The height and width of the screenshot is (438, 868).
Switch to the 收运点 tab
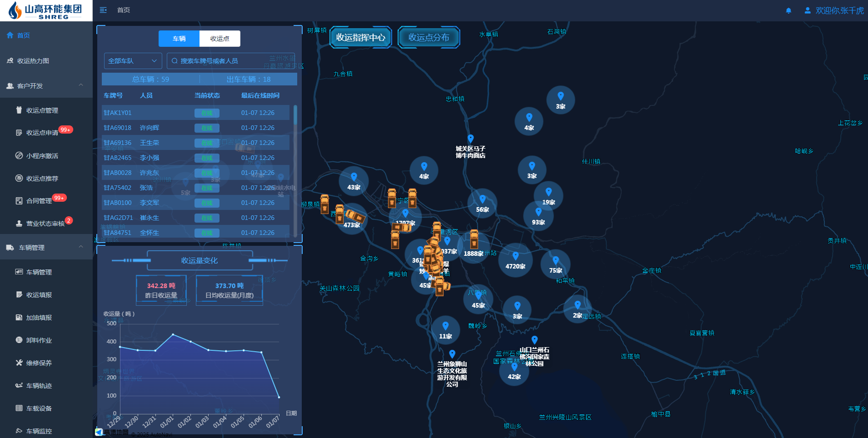coord(220,39)
